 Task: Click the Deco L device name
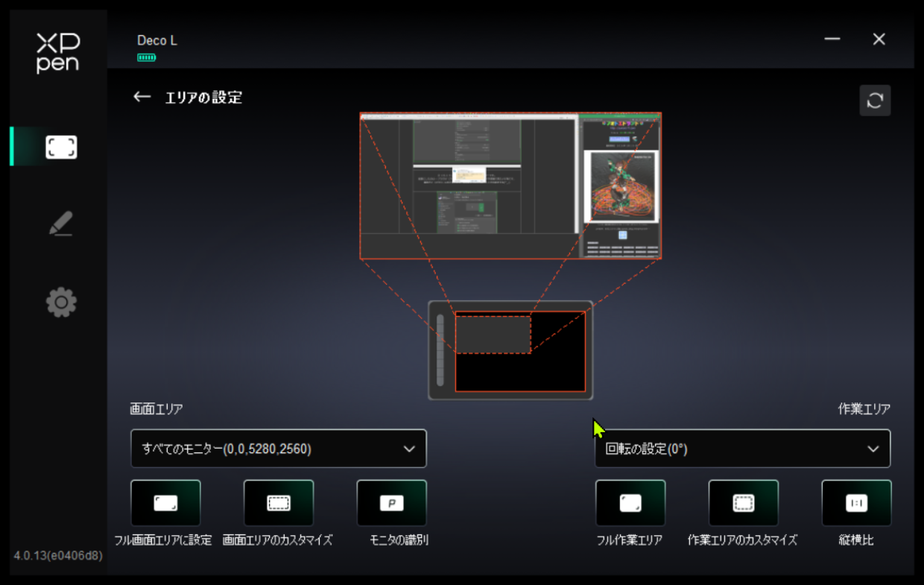click(157, 40)
